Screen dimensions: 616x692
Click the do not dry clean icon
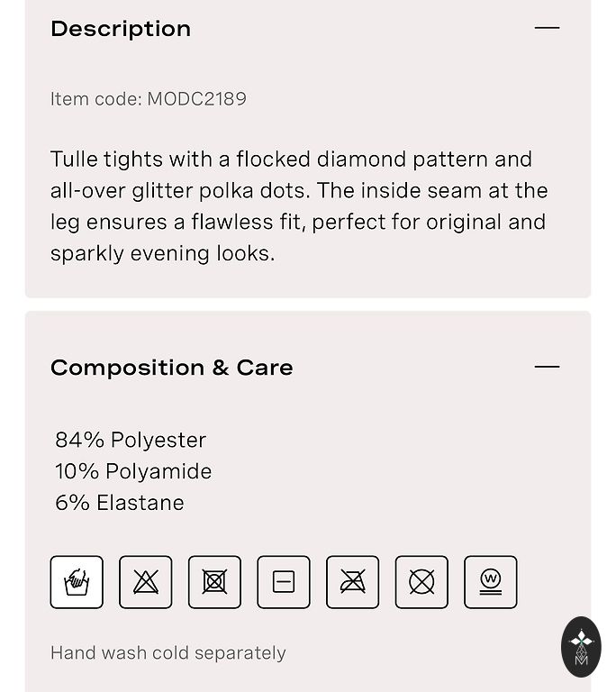coord(421,582)
